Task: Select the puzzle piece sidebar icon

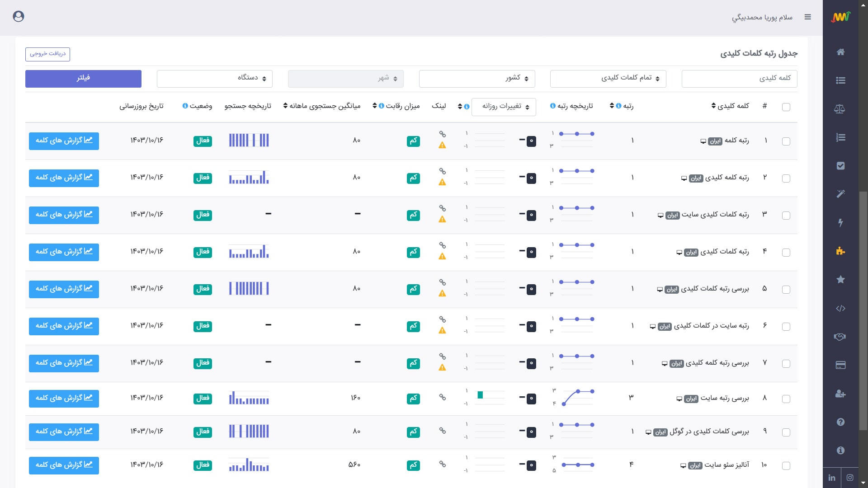Action: point(840,251)
